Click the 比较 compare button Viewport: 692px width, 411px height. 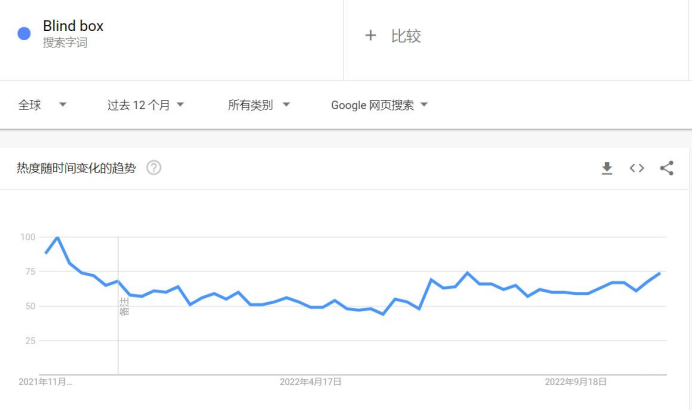[x=406, y=36]
